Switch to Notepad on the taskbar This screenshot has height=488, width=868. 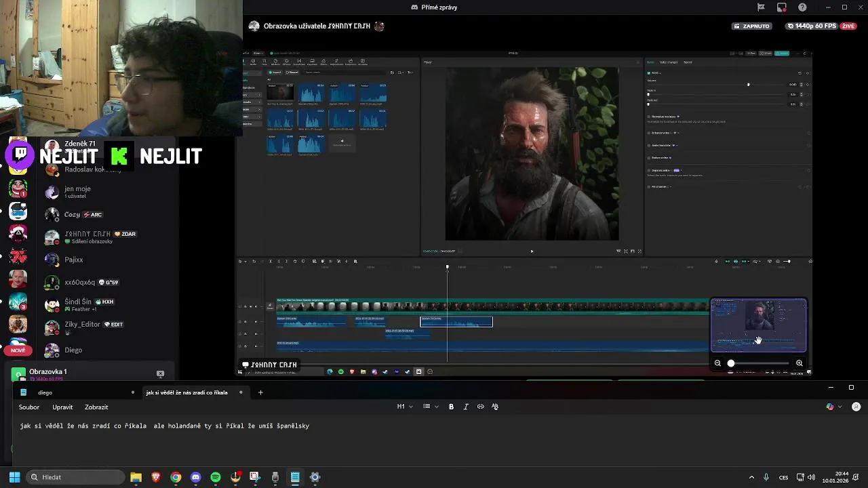coord(295,477)
